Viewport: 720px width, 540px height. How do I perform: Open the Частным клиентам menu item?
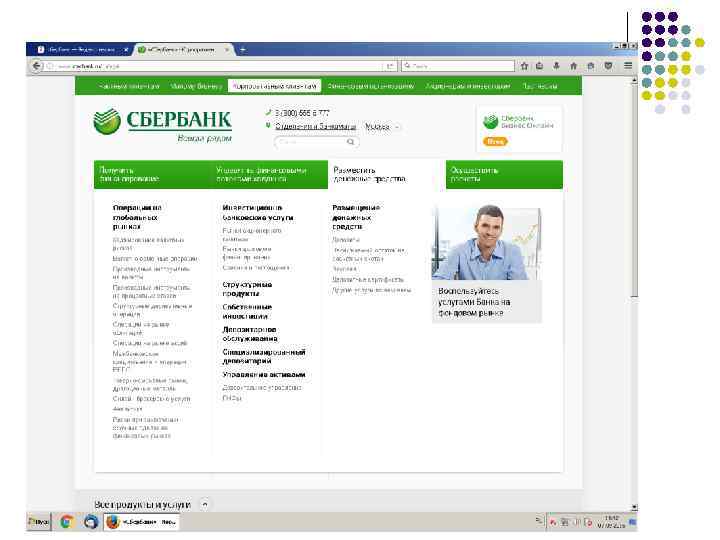coord(129,86)
